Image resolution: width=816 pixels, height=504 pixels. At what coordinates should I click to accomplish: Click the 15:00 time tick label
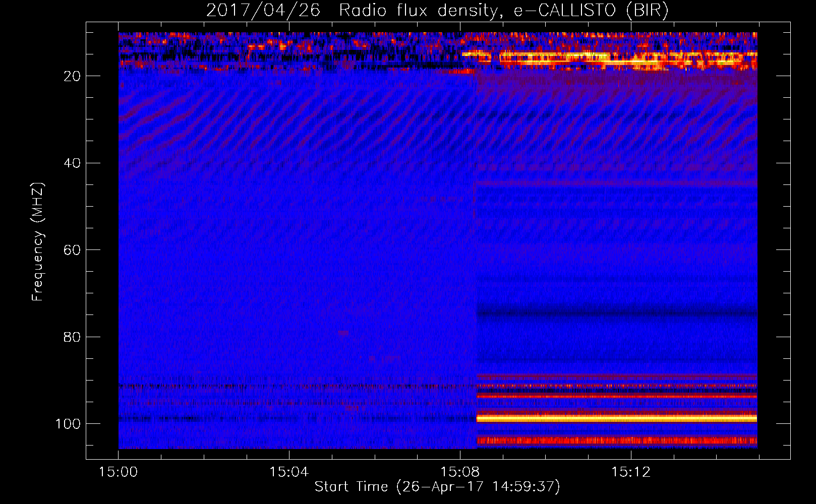coord(119,472)
